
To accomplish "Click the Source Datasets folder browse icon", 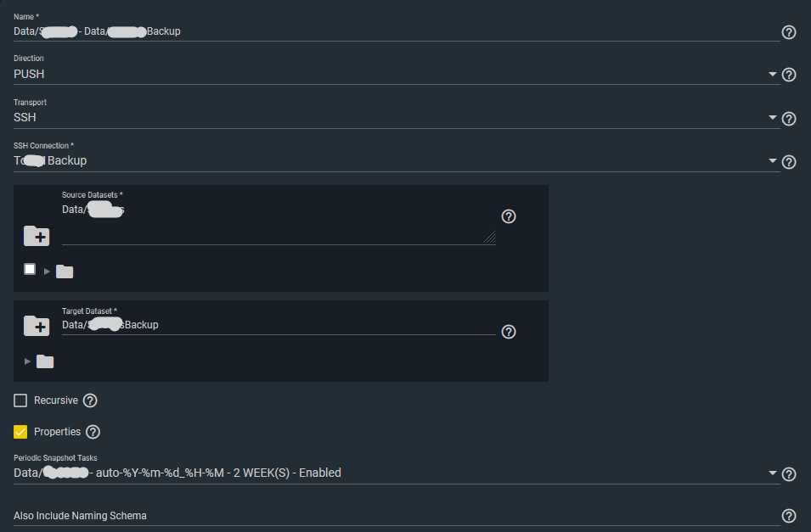I will [x=37, y=236].
